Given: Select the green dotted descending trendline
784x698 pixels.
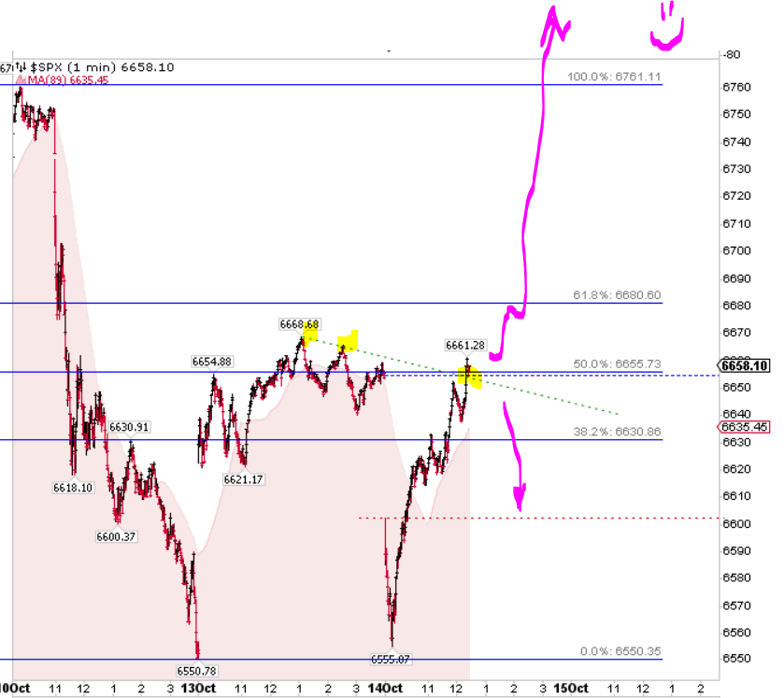Looking at the screenshot, I should [463, 377].
